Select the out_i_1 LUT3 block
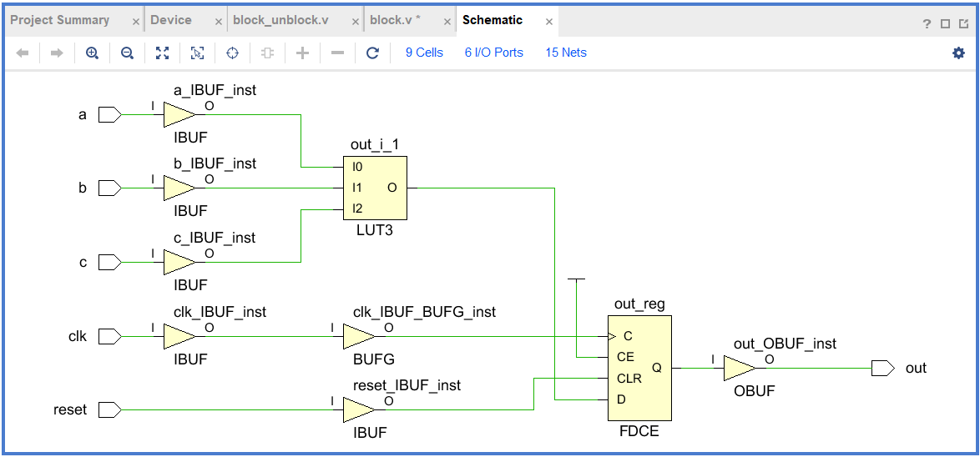This screenshot has height=457, width=980. pyautogui.click(x=375, y=188)
